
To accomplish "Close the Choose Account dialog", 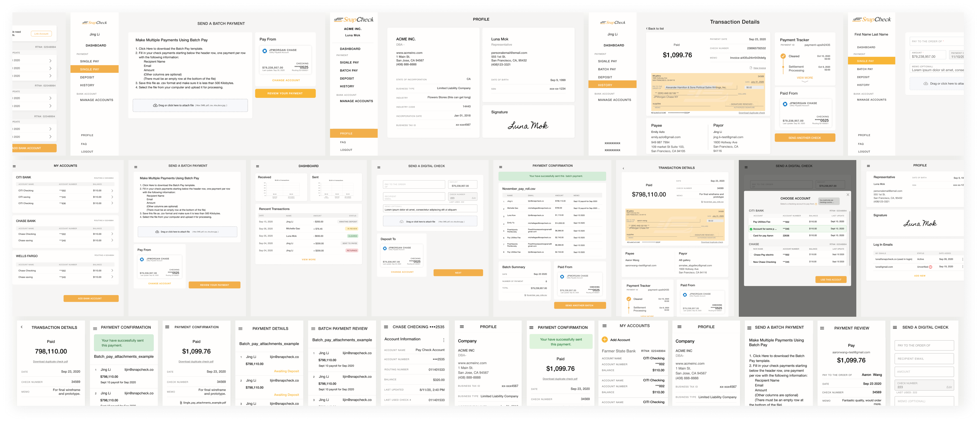I will point(848,195).
